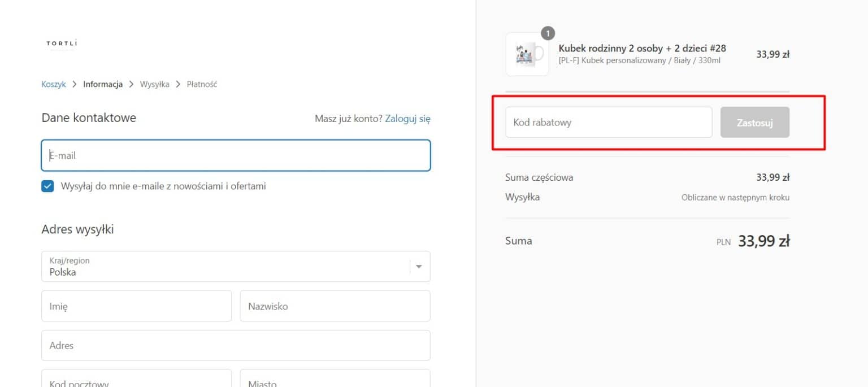
Task: Open the Kraj/region field showing Polska
Action: pyautogui.click(x=226, y=267)
